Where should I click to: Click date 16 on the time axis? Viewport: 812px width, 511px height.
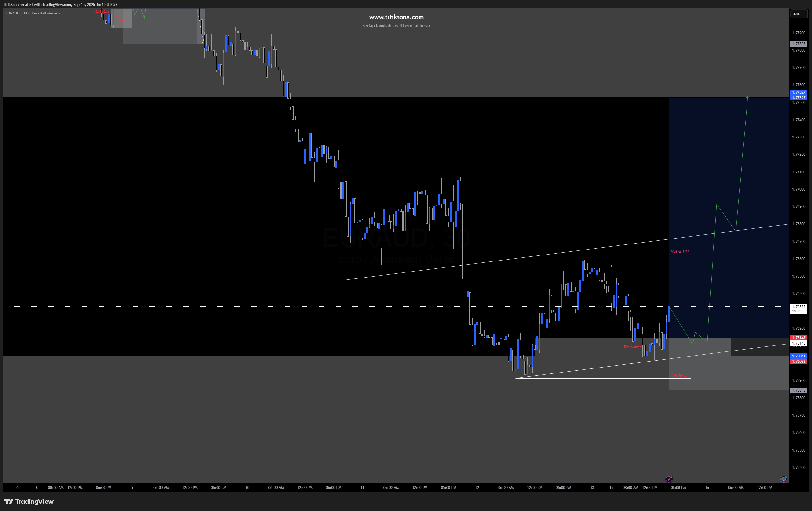pyautogui.click(x=707, y=488)
